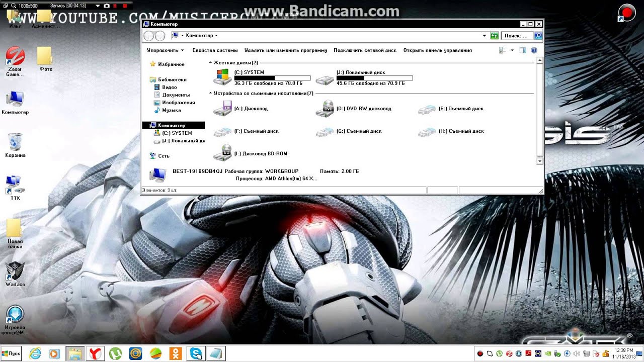Viewport: 644px width, 362px height.
Task: Select the (G:) removable disk icon
Action: pyautogui.click(x=325, y=132)
